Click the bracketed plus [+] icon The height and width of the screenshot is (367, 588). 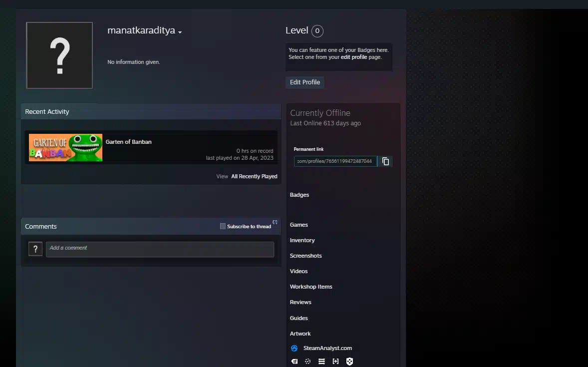point(335,362)
